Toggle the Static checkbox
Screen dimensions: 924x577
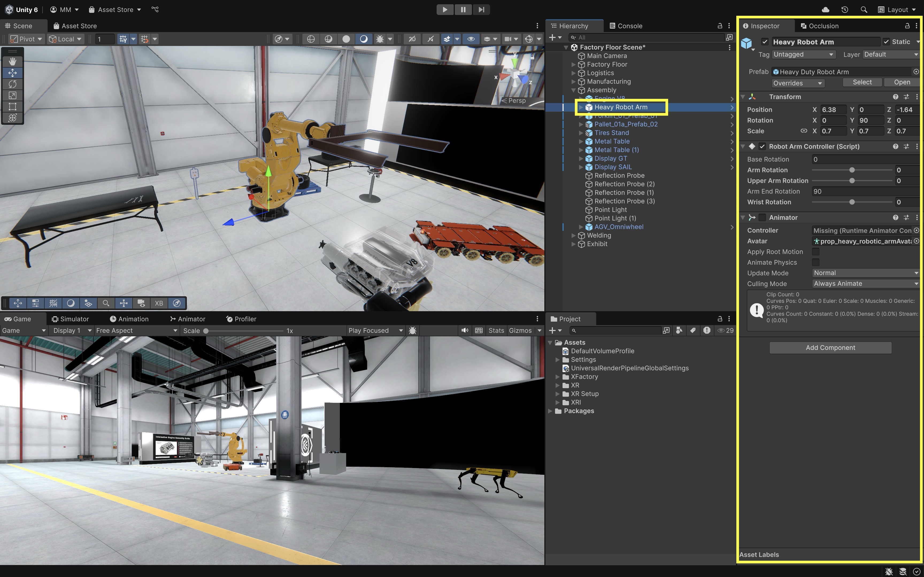pos(886,42)
